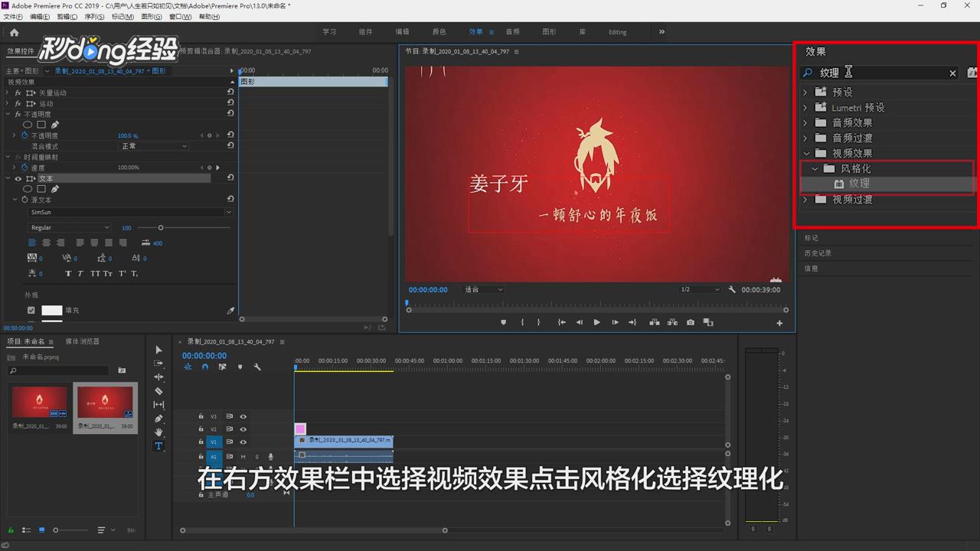Select the Pen tool in tools panel

(x=158, y=419)
